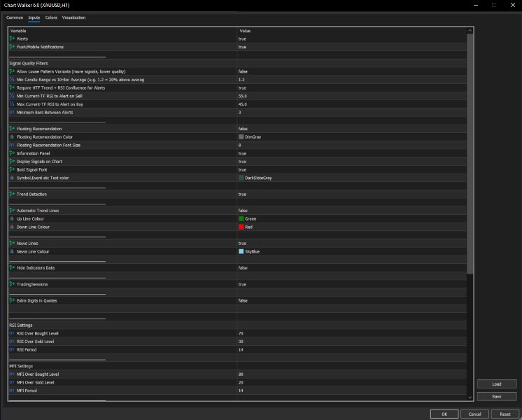522x420 pixels.
Task: Click the icon next to Push/Mobile Notifications
Action: point(12,47)
